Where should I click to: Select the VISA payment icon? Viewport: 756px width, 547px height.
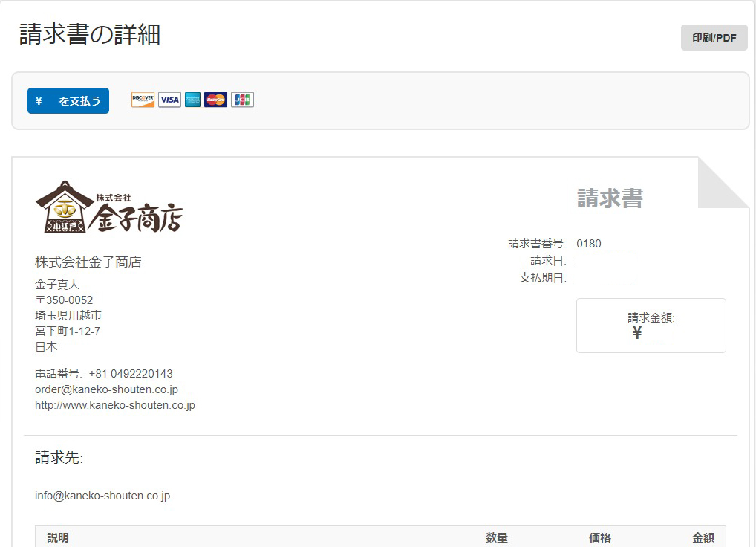pos(169,100)
